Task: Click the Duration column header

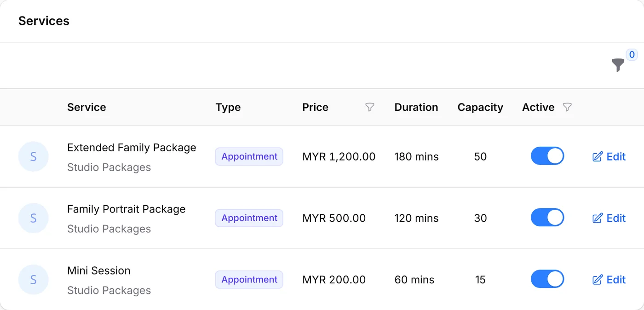Action: 416,107
